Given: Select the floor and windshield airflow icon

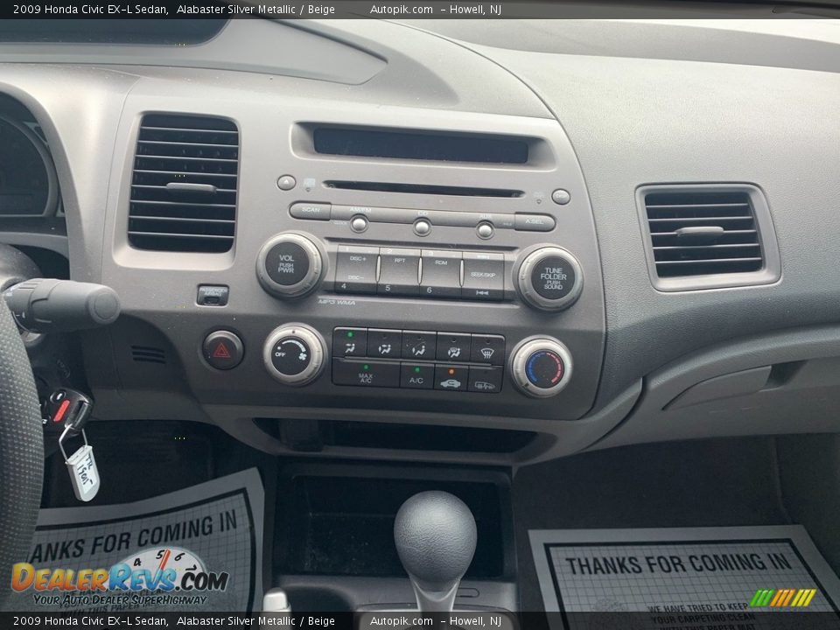Looking at the screenshot, I should coord(455,350).
